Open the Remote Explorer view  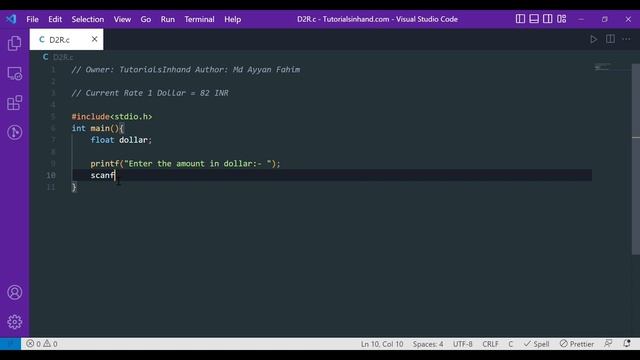coord(14,74)
